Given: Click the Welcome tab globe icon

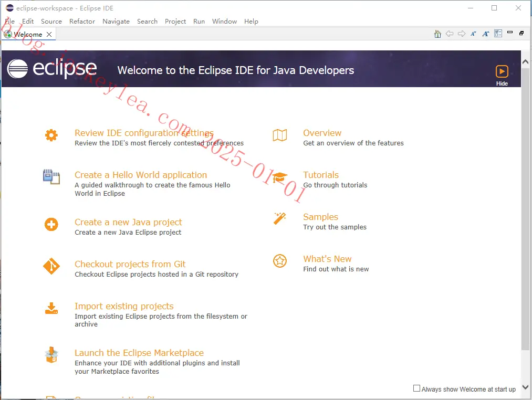Looking at the screenshot, I should pos(8,34).
